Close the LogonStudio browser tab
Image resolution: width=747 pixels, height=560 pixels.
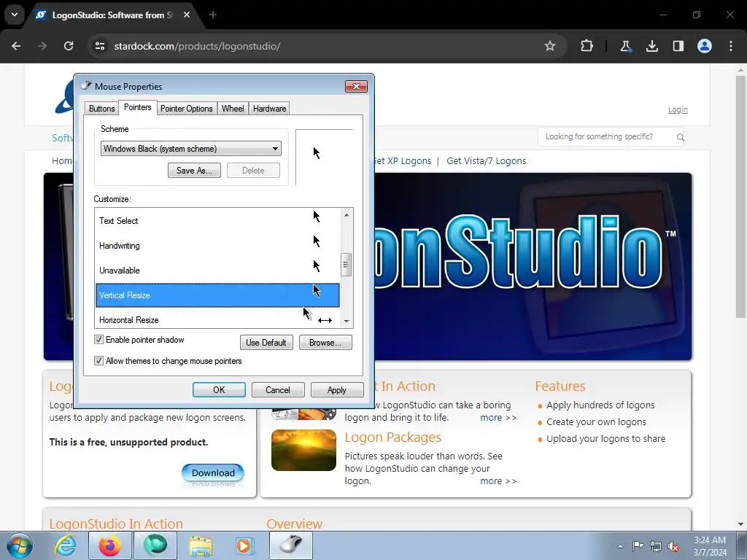tap(187, 15)
